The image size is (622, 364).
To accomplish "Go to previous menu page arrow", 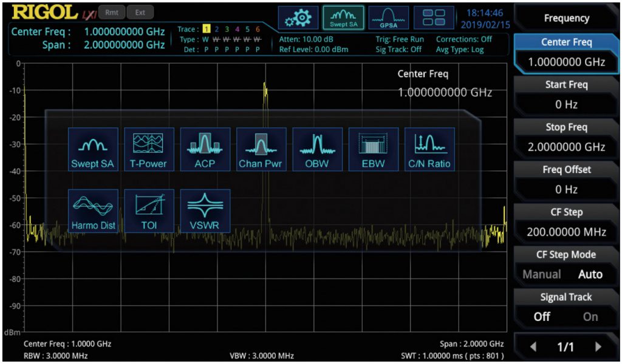I will pyautogui.click(x=533, y=347).
